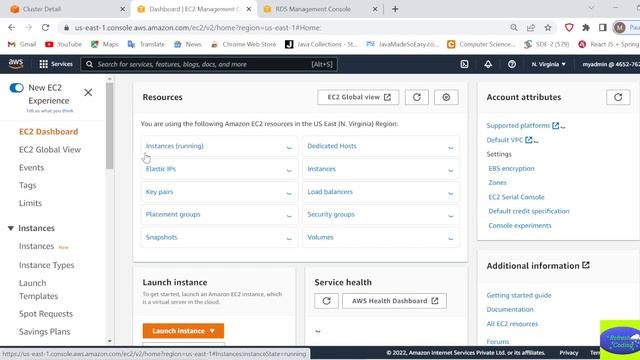
Task: Open the N. Virginia region dropdown
Action: pyautogui.click(x=549, y=64)
